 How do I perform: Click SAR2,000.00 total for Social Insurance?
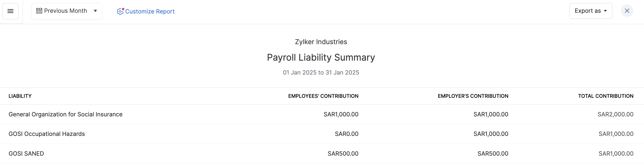[x=615, y=114]
